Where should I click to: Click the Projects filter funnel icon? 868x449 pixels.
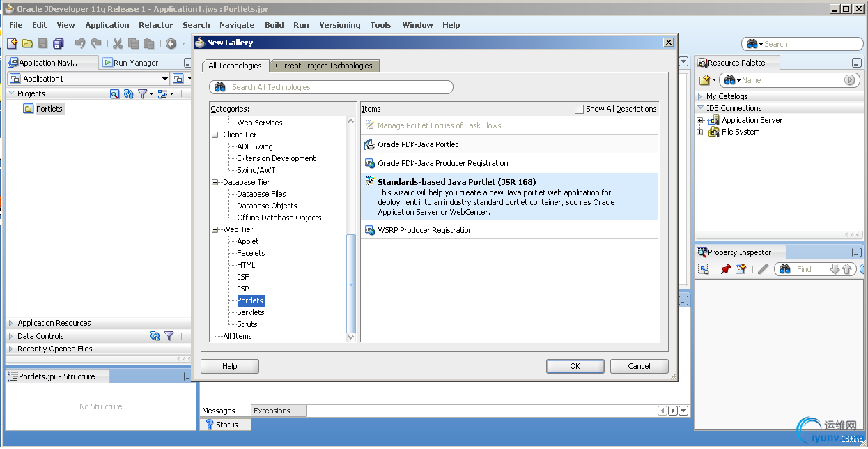pyautogui.click(x=142, y=93)
